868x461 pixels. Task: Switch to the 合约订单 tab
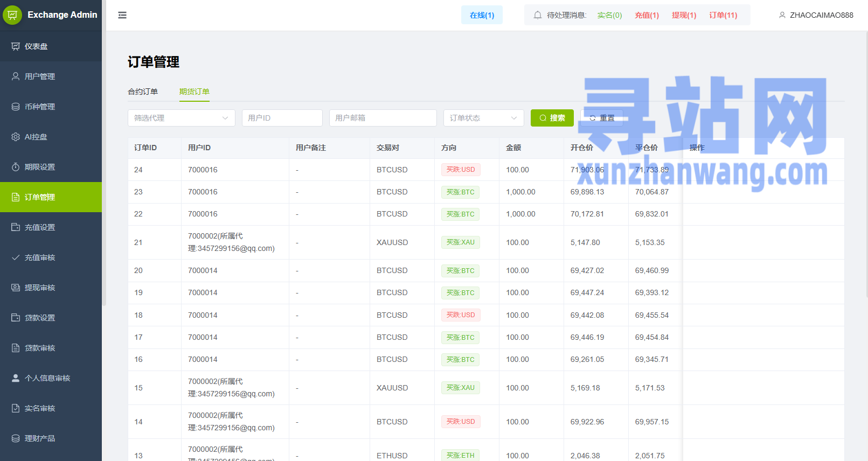(x=143, y=92)
